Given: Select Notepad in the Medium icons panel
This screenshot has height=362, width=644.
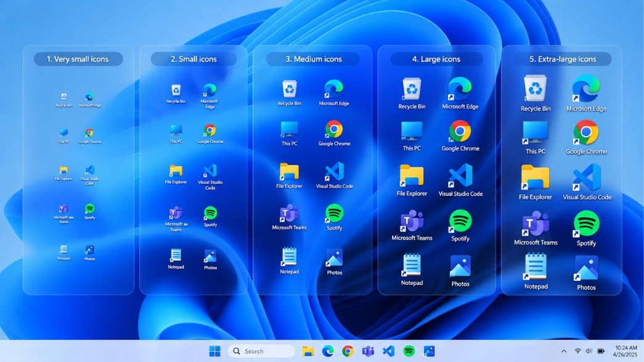Looking at the screenshot, I should pos(289,260).
